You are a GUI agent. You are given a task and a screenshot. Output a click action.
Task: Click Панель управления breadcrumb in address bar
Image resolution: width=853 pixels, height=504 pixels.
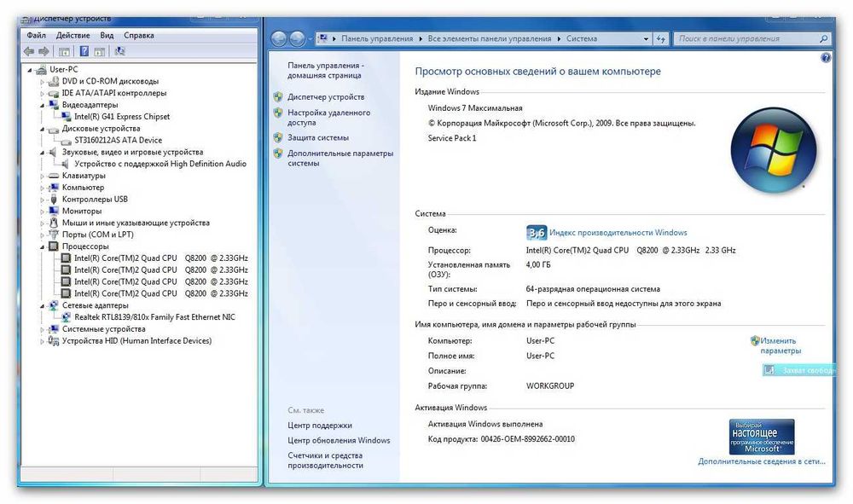pyautogui.click(x=377, y=39)
